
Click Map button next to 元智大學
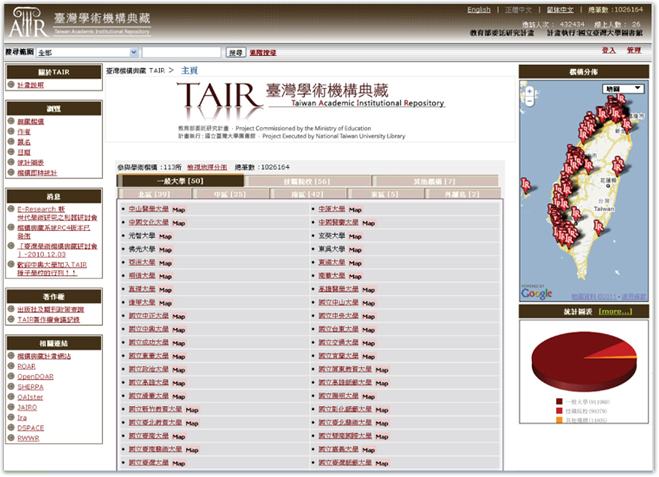pyautogui.click(x=165, y=236)
